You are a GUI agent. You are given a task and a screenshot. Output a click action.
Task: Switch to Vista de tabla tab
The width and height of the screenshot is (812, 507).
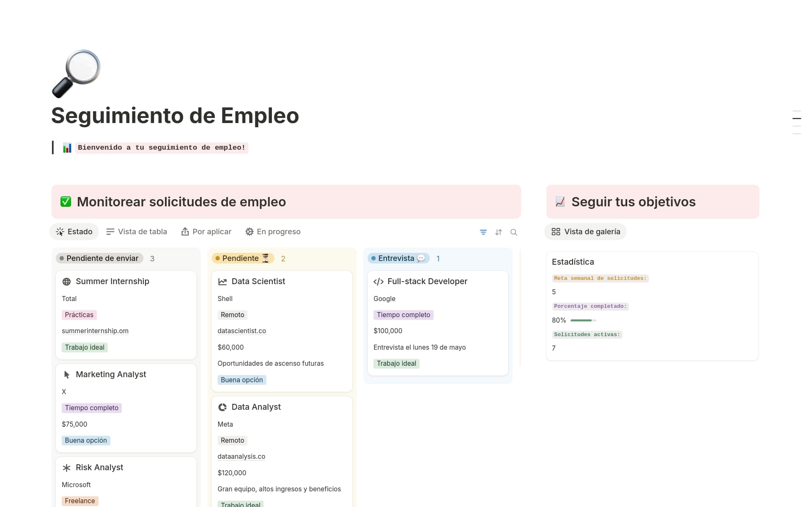[x=137, y=232]
